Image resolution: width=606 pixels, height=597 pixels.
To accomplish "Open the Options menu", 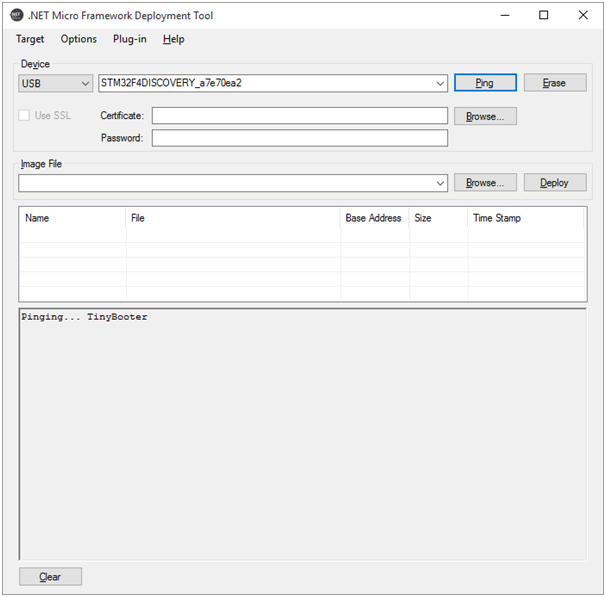I will (78, 39).
